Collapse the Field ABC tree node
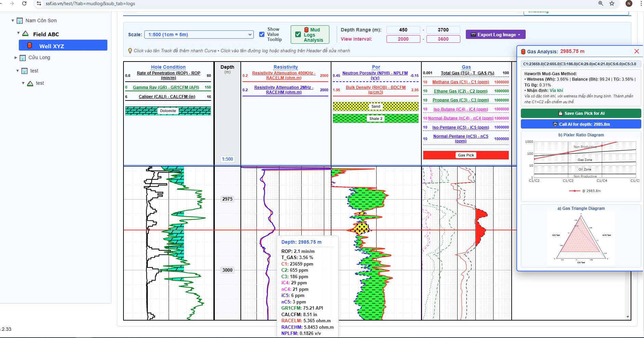Viewport: 644px width, 338px height. click(18, 33)
